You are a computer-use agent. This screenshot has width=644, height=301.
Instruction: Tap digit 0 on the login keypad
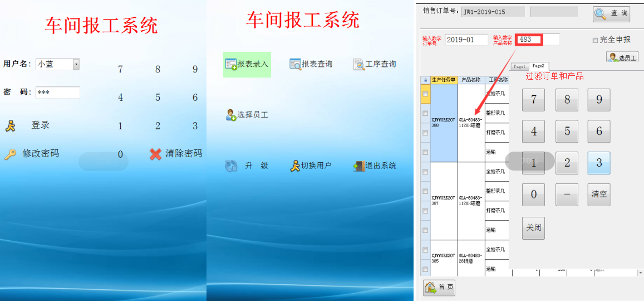(120, 154)
